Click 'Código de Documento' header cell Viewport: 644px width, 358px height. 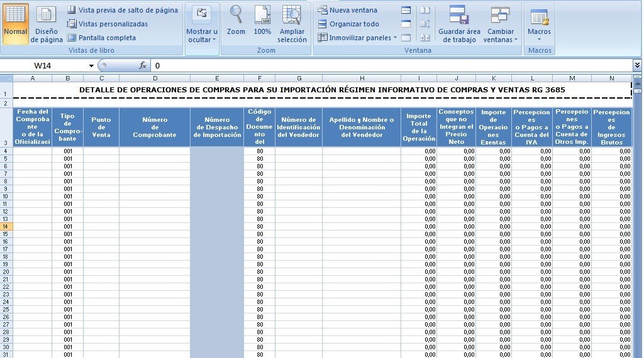point(260,127)
